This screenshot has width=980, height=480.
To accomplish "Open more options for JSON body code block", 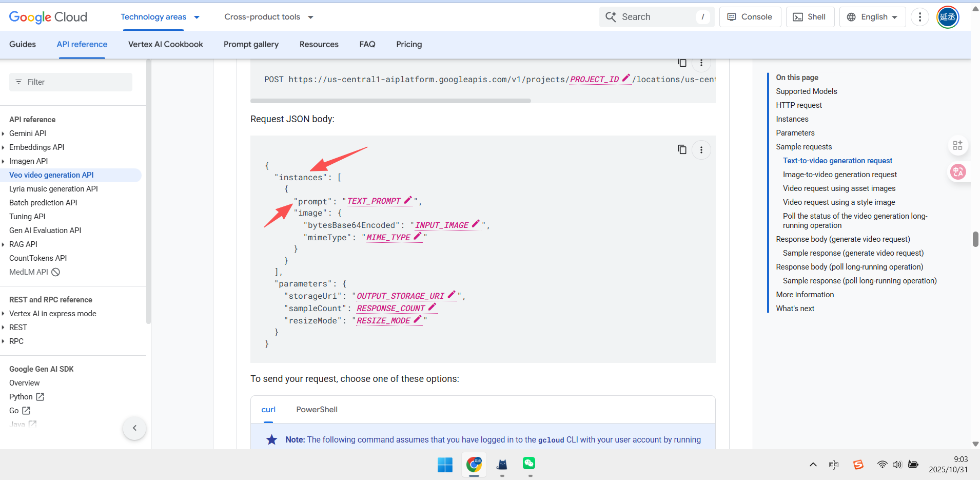I will (701, 150).
